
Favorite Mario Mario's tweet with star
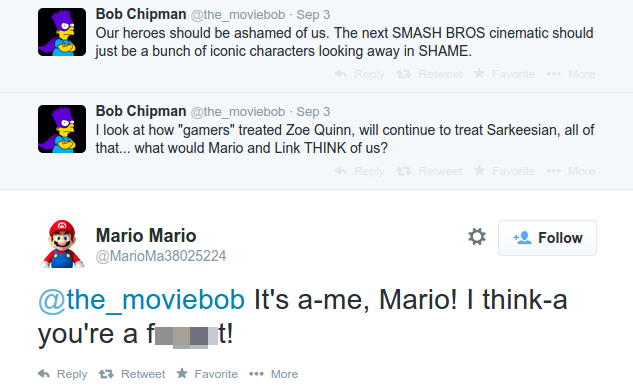tap(207, 374)
